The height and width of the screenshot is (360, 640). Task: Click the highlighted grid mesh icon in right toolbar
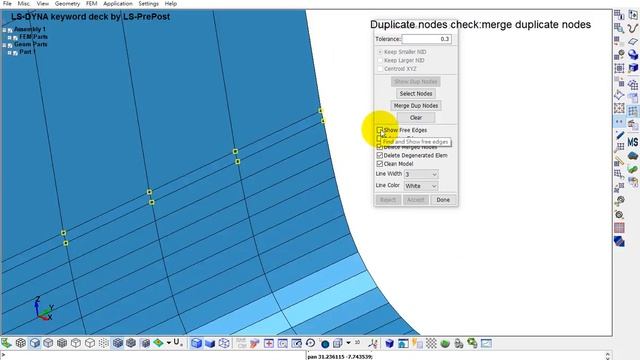click(x=633, y=111)
